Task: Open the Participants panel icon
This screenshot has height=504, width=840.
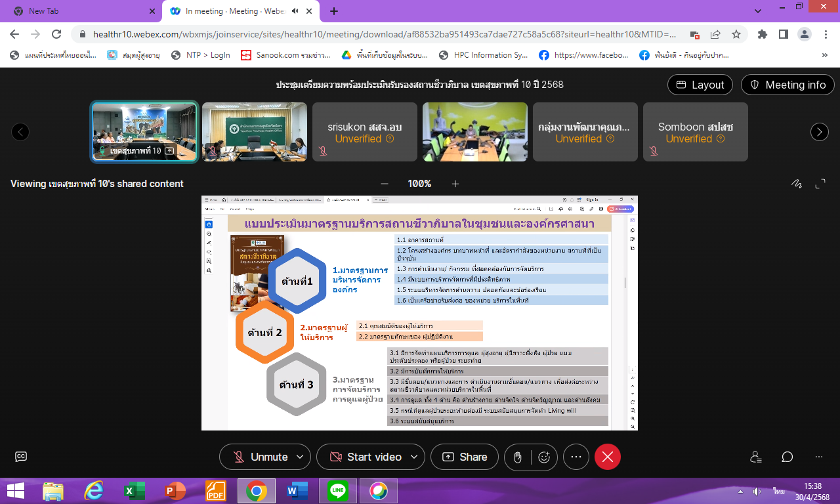Action: tap(756, 457)
